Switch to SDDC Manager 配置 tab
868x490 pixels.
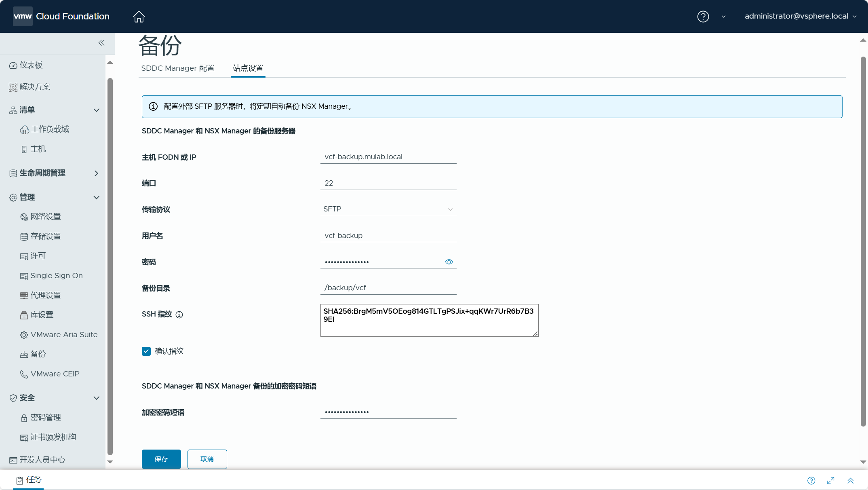(x=178, y=68)
